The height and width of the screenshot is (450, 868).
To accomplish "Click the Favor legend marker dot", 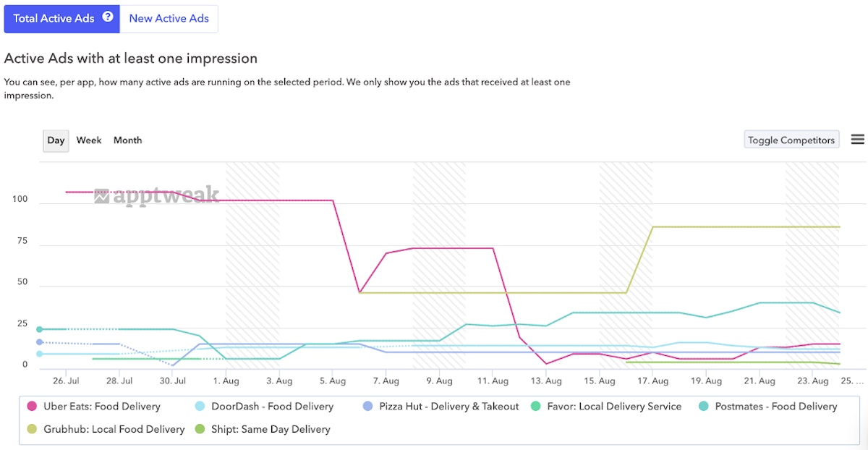I will 535,407.
